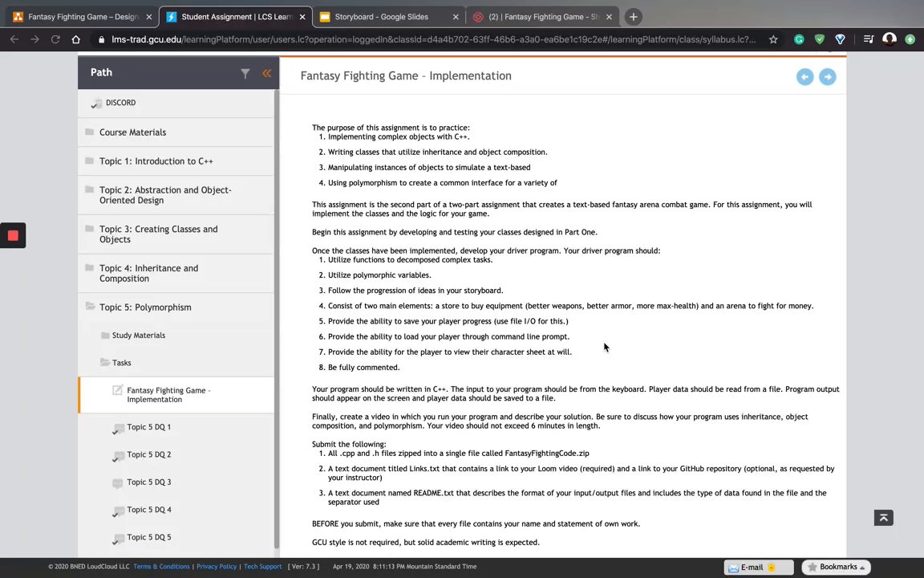Screen dimensions: 924x578
Task: Stop recording with the red square button
Action: (13, 235)
